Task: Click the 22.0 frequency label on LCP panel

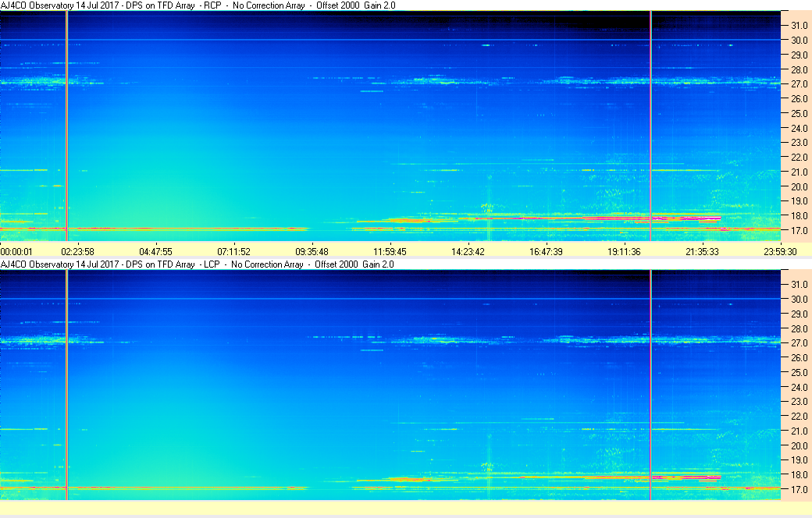Action: tap(799, 416)
